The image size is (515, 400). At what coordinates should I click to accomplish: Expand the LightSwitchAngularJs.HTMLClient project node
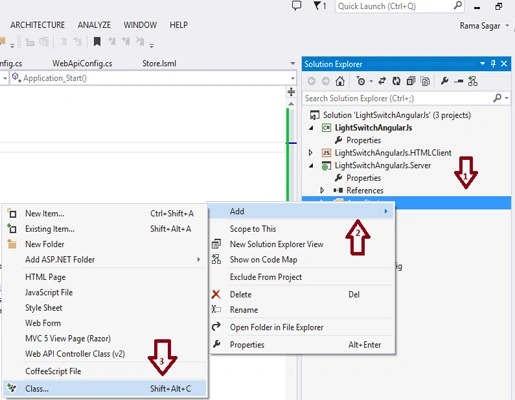click(311, 153)
